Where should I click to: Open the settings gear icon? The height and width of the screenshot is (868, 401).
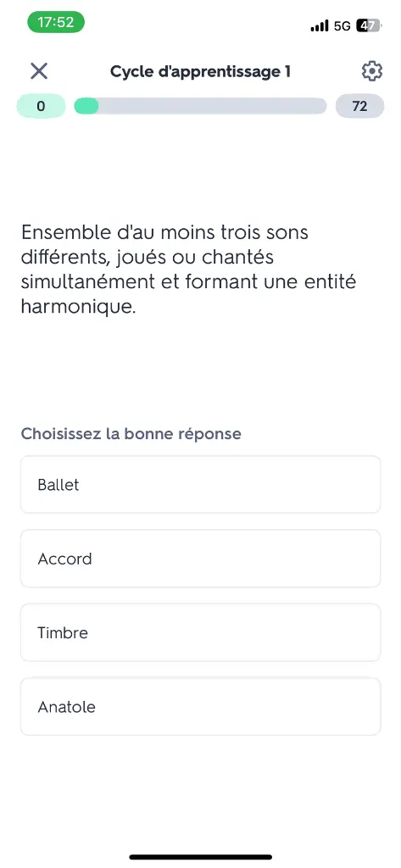pos(371,71)
